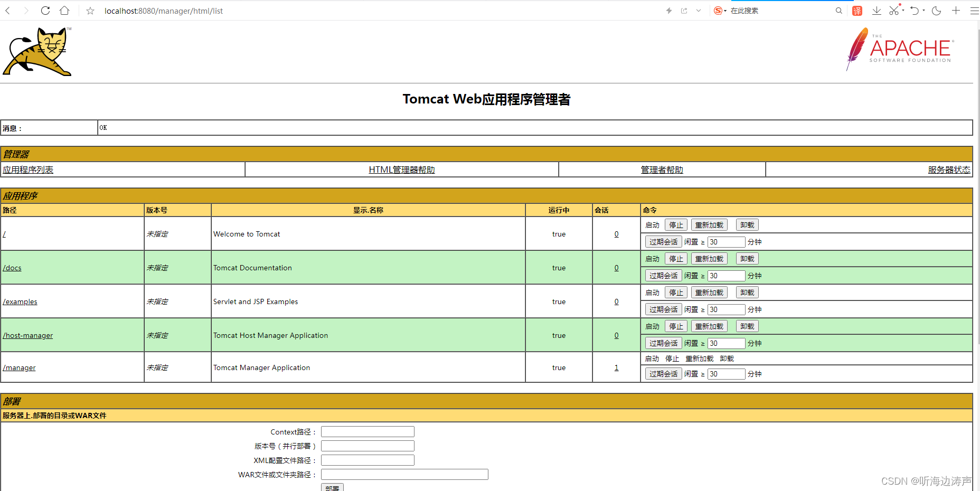Expire sessions for /manager with 过期会话

(664, 374)
